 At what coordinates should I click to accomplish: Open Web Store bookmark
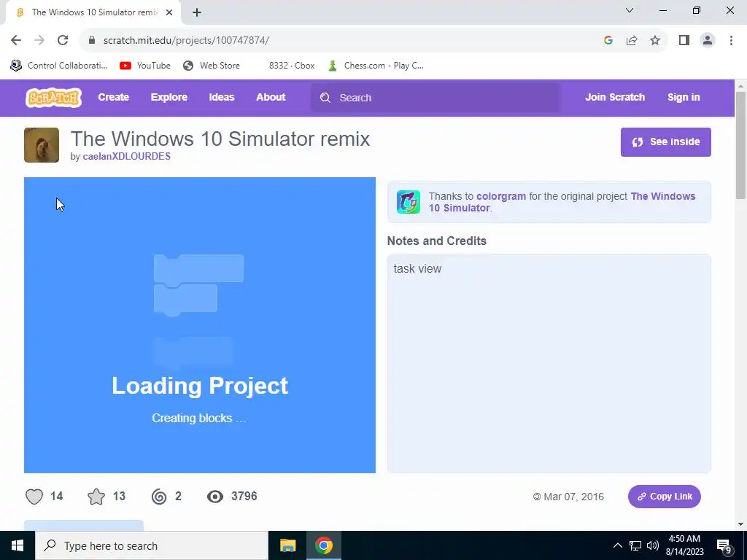click(x=211, y=66)
